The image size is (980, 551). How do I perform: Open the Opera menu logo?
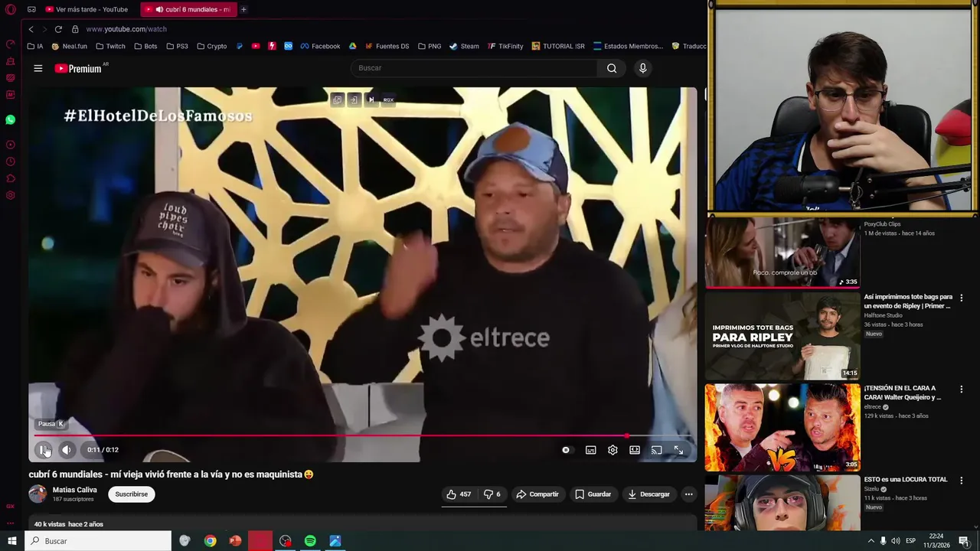tap(11, 9)
